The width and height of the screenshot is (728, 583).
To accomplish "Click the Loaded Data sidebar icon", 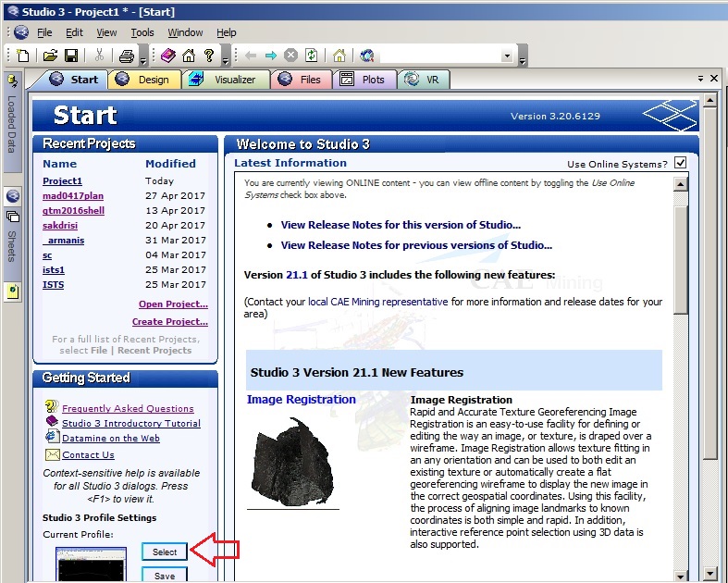I will coord(13,81).
